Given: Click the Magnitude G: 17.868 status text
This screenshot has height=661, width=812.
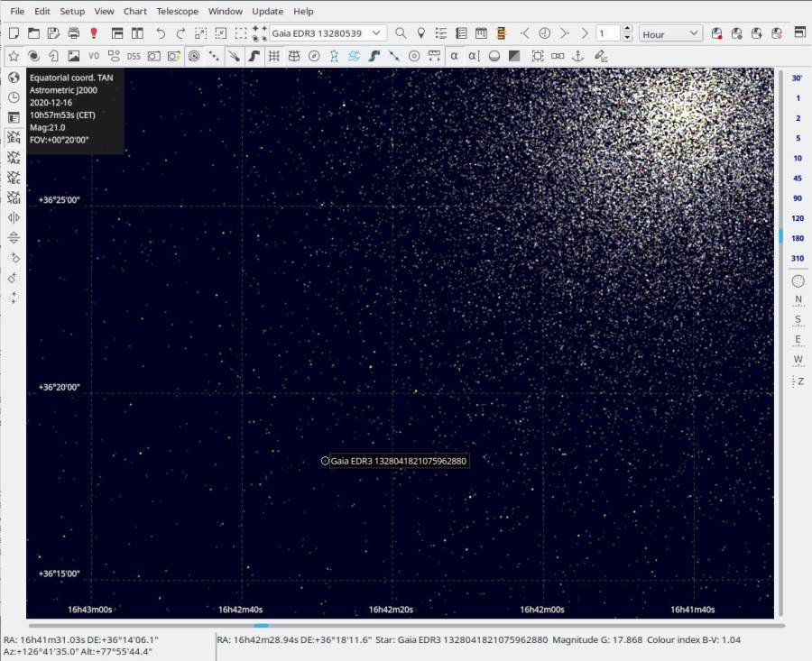Looking at the screenshot, I should pyautogui.click(x=597, y=639).
